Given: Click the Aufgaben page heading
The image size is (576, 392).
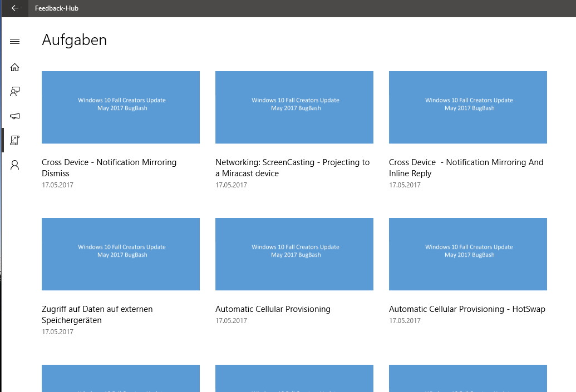Looking at the screenshot, I should coord(75,40).
